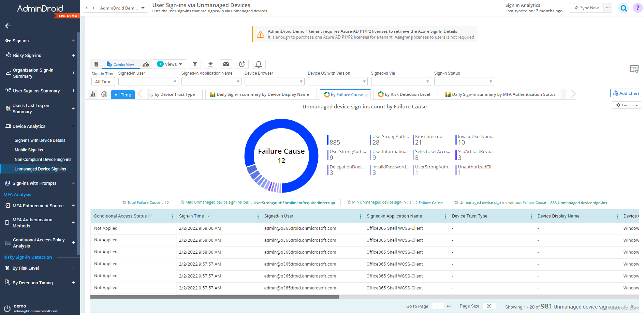Filter the report using the funnel icon
Image resolution: width=644 pixels, height=315 pixels.
pyautogui.click(x=195, y=64)
